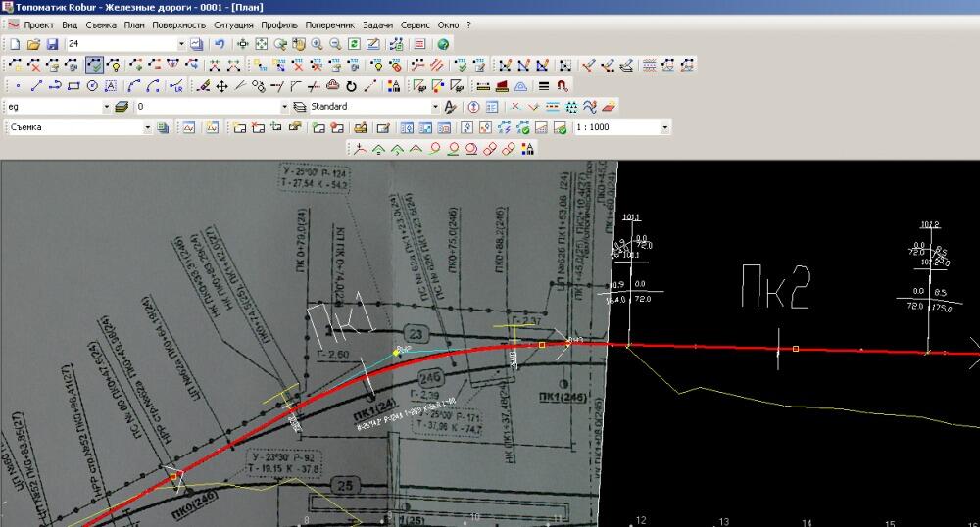Save the project with the floppy disk icon

point(52,44)
